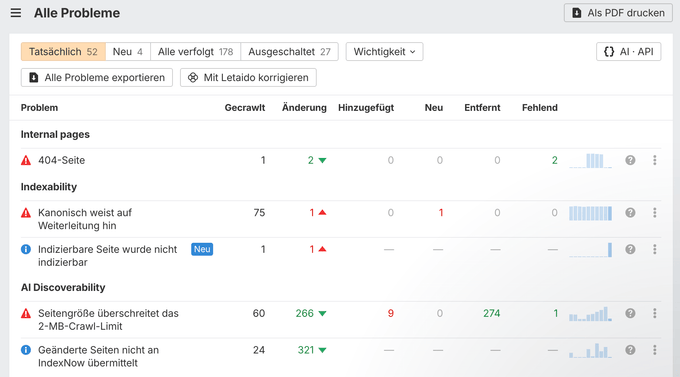
Task: Select the Tatsächlich tab
Action: (63, 52)
